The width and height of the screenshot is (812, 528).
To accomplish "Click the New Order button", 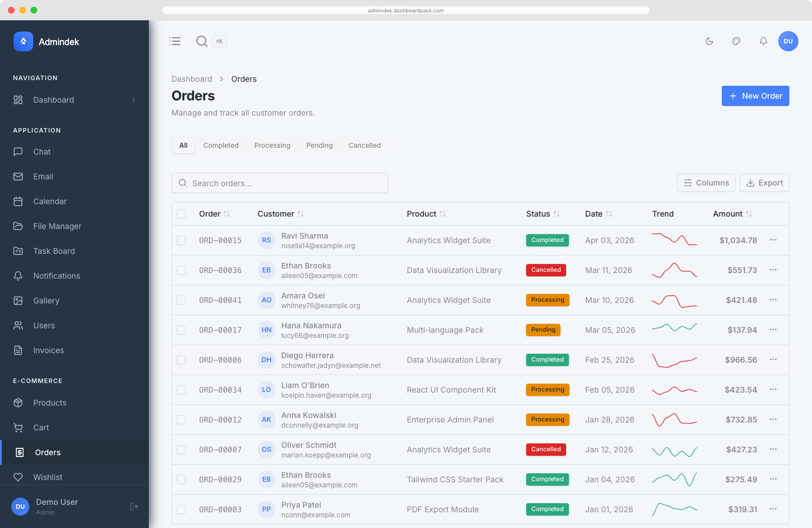I will pyautogui.click(x=755, y=96).
